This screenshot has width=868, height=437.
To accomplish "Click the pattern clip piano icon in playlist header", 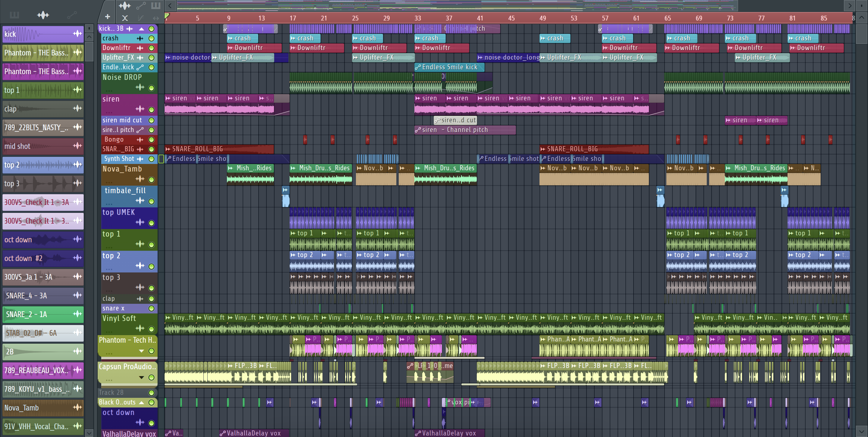I will click(x=155, y=5).
